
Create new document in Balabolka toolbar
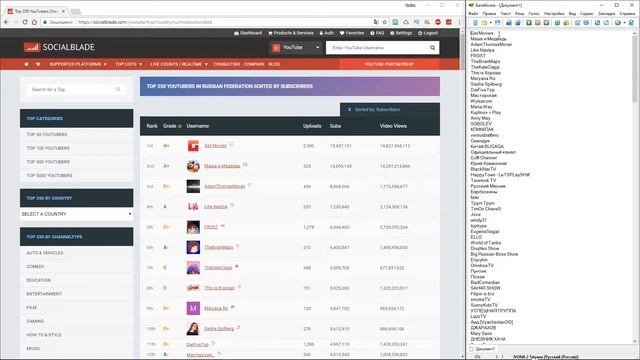pyautogui.click(x=475, y=23)
